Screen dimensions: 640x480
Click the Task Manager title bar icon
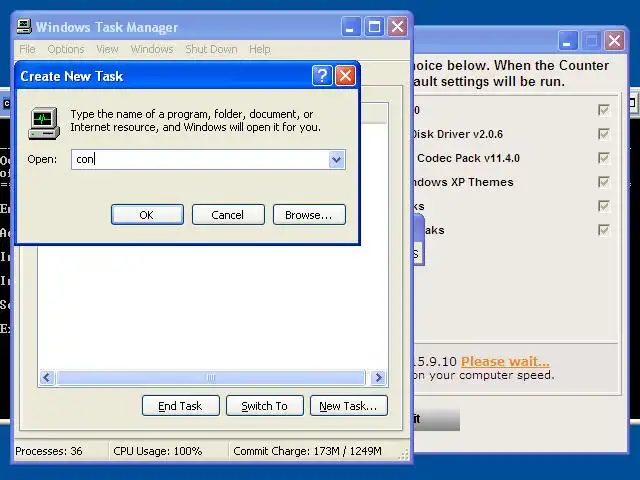coord(24,27)
